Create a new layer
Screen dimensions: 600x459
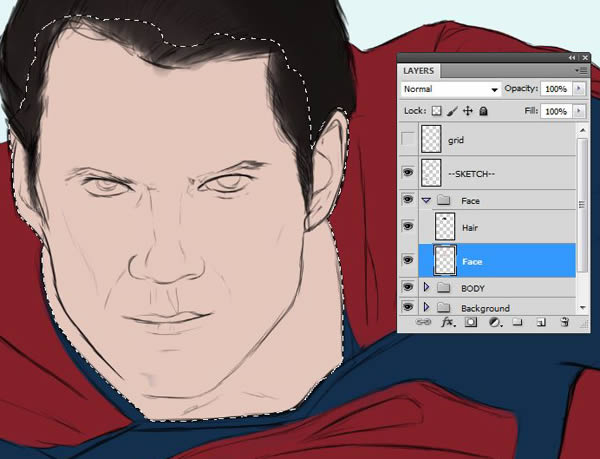tap(541, 322)
